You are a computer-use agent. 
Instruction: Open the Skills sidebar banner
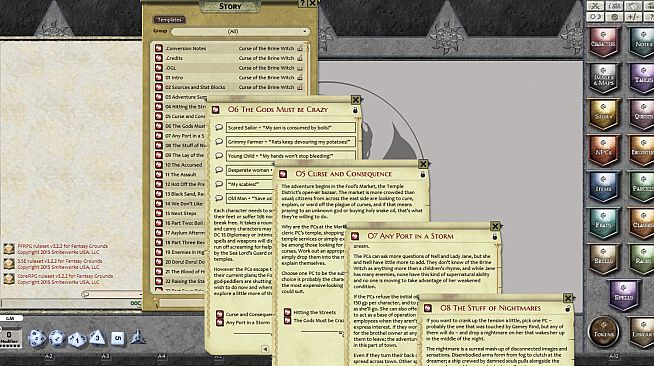click(x=603, y=259)
